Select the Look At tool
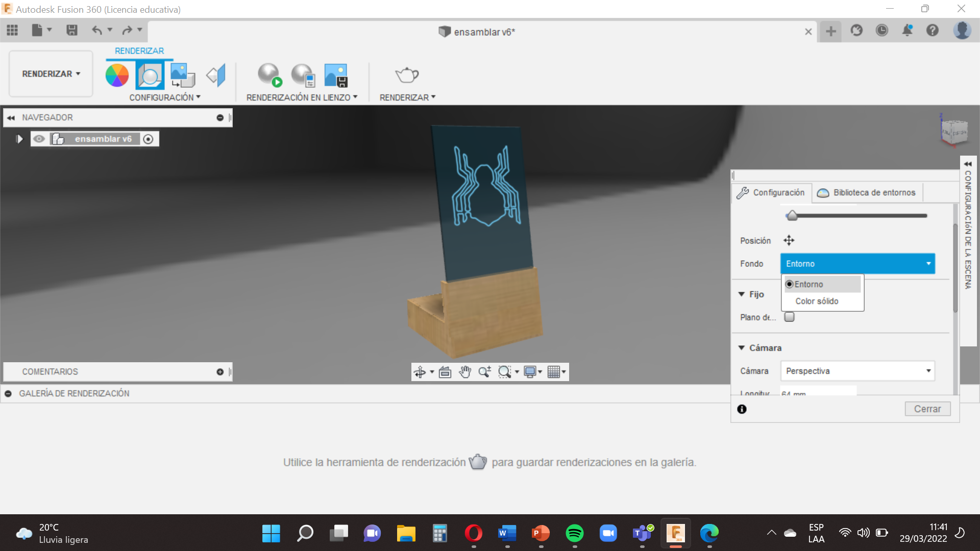Viewport: 980px width, 551px height. [445, 372]
